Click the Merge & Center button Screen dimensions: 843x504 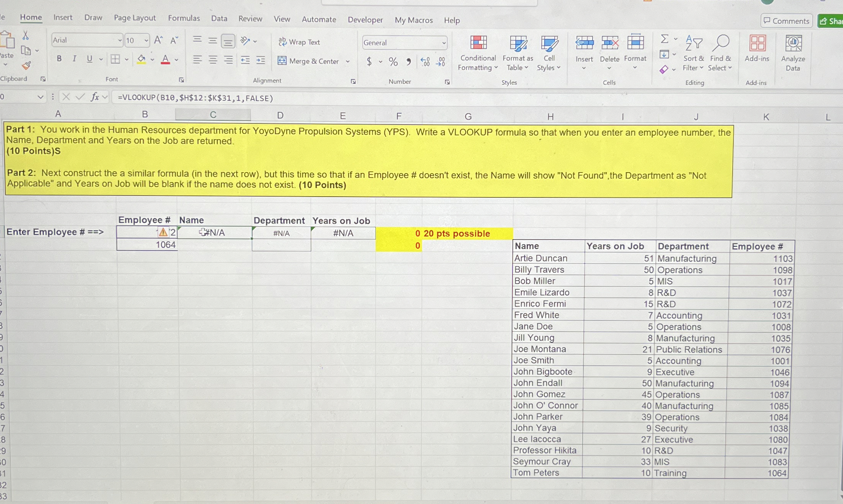[x=309, y=61]
